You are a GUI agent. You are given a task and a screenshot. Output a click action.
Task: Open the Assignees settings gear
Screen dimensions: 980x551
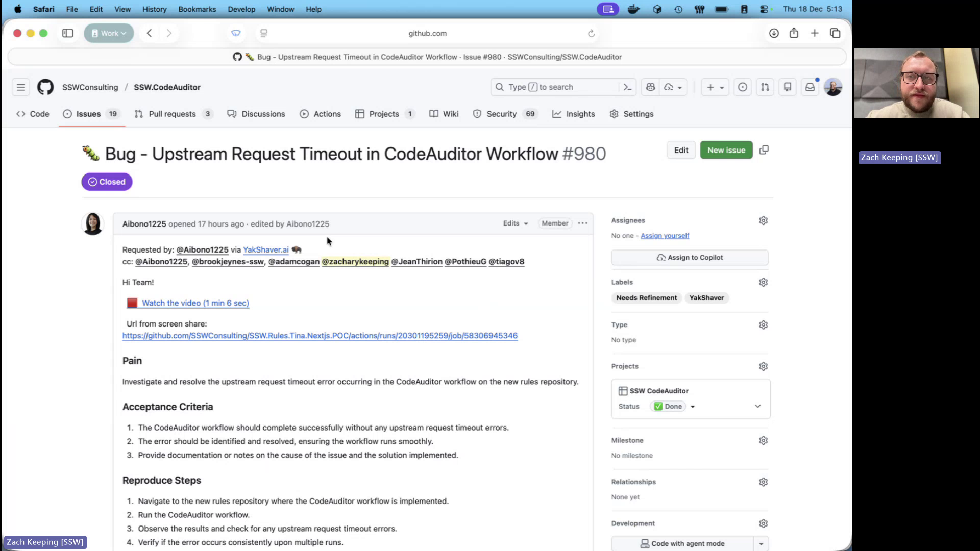pyautogui.click(x=763, y=220)
